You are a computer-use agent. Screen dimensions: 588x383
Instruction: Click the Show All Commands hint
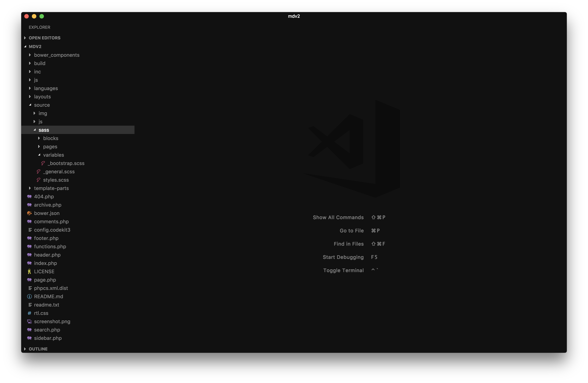pos(338,217)
